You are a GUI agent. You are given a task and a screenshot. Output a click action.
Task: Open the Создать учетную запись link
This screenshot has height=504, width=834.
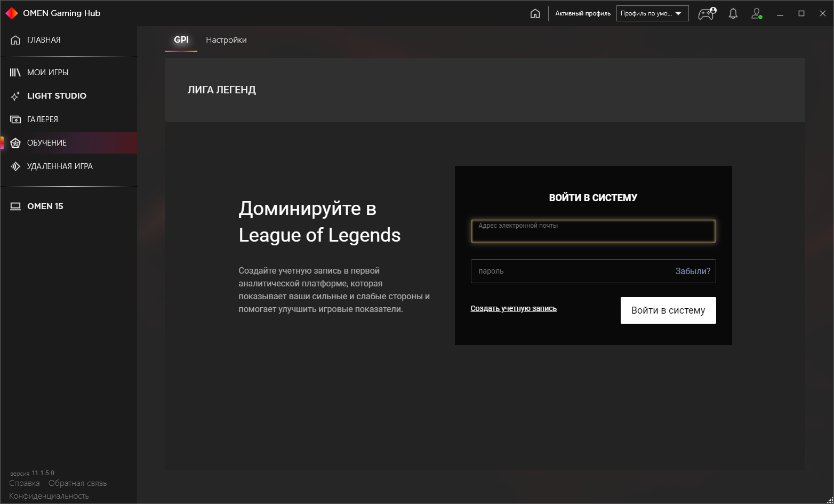coord(514,308)
